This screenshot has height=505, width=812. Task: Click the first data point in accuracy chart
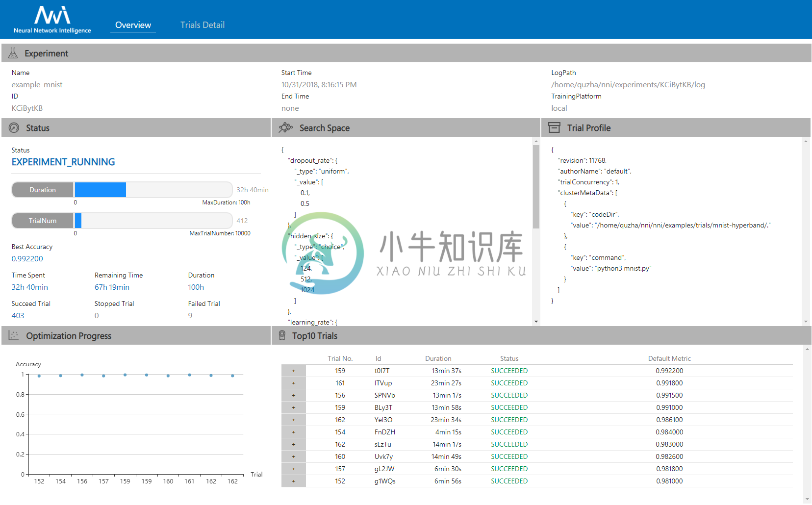point(39,376)
